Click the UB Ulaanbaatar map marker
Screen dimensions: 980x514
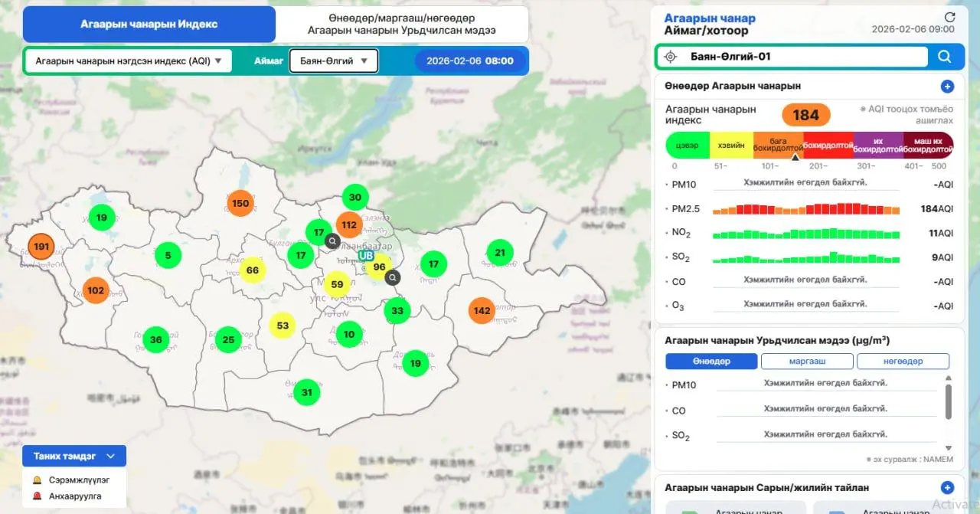(366, 255)
